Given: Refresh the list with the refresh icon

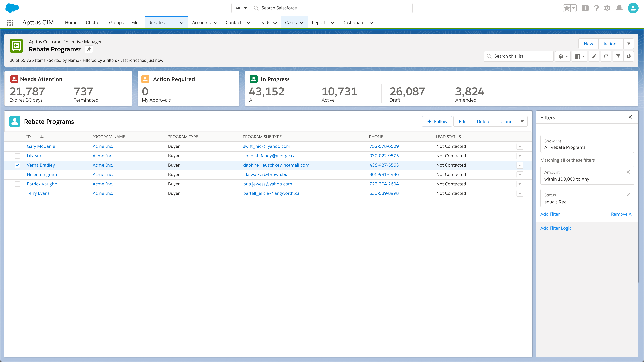Looking at the screenshot, I should tap(606, 56).
